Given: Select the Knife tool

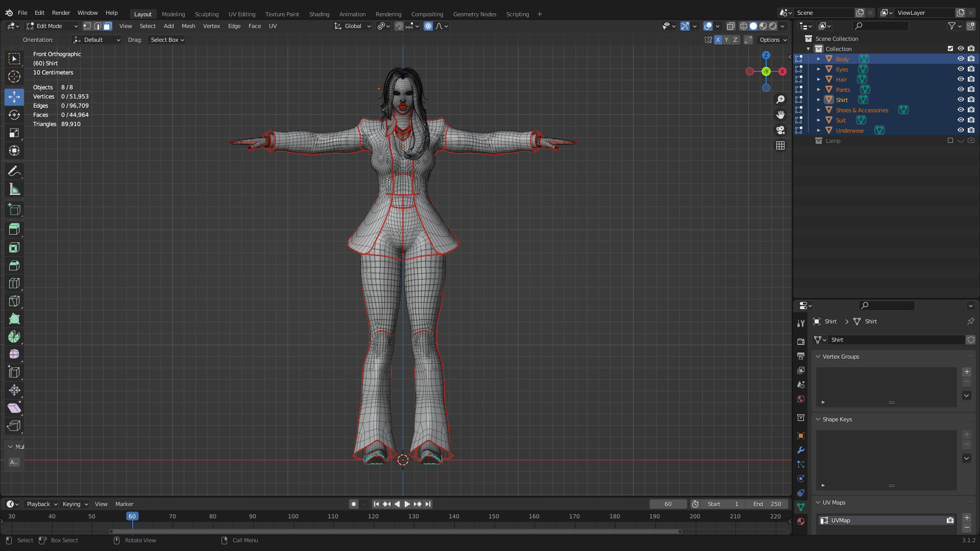Looking at the screenshot, I should pos(14,301).
